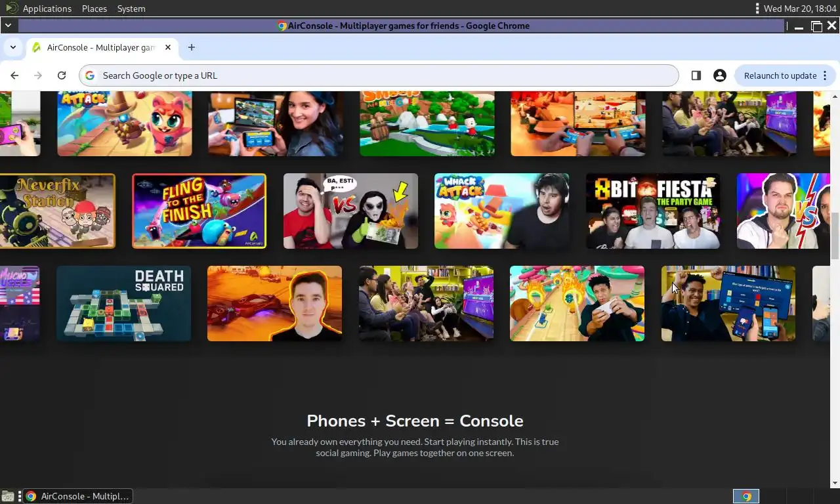The image size is (840, 504).
Task: Click the page vertical scrollbar thumb
Action: [x=835, y=236]
